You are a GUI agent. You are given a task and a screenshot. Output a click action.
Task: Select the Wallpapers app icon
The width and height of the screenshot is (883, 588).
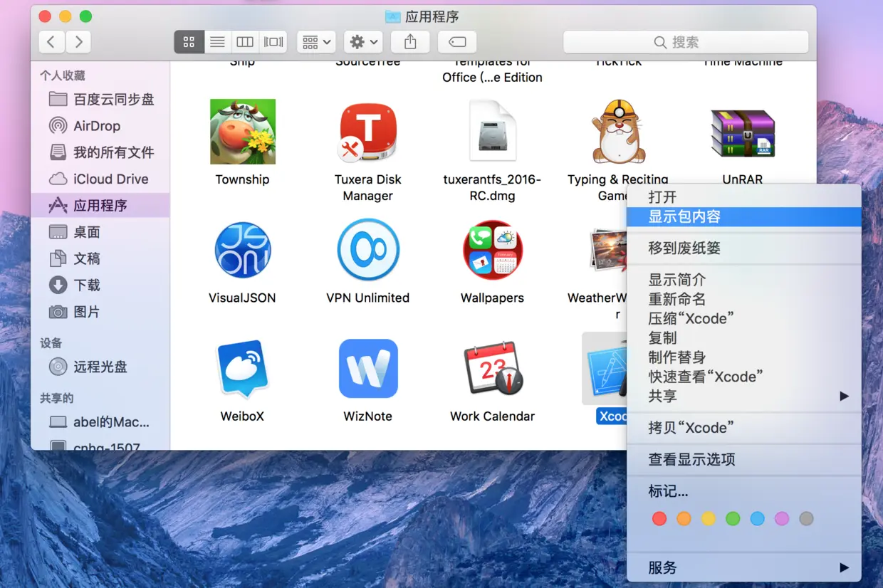click(493, 250)
